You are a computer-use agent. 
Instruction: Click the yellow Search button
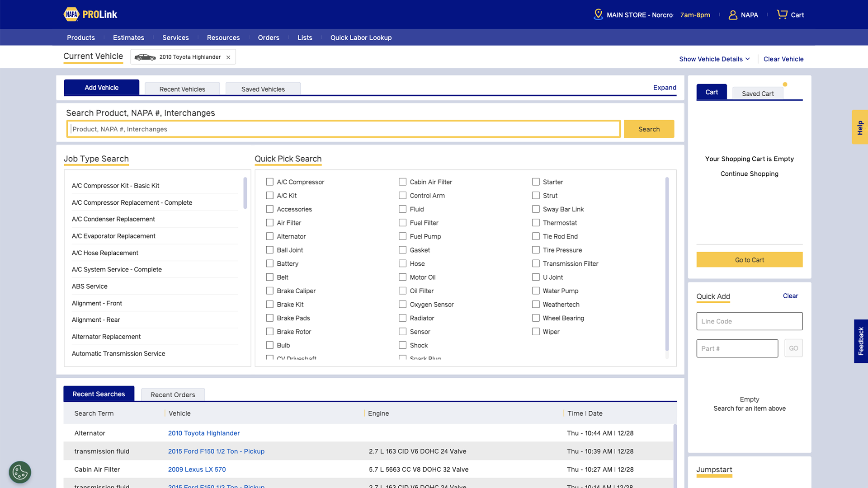[x=649, y=129]
